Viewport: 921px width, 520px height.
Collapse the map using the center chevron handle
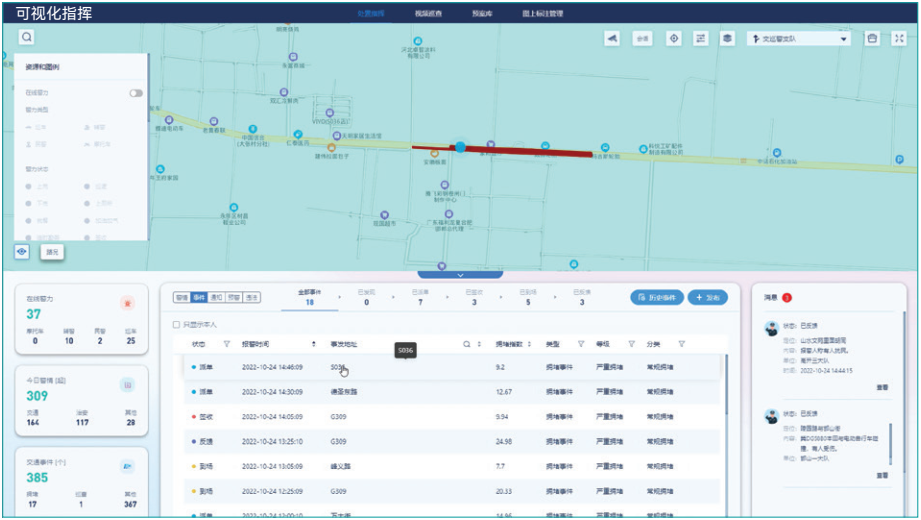[460, 274]
